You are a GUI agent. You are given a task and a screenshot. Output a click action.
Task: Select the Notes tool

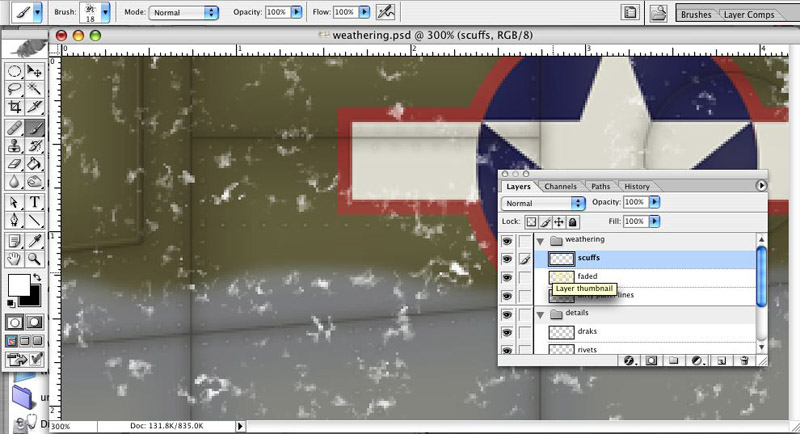[14, 241]
